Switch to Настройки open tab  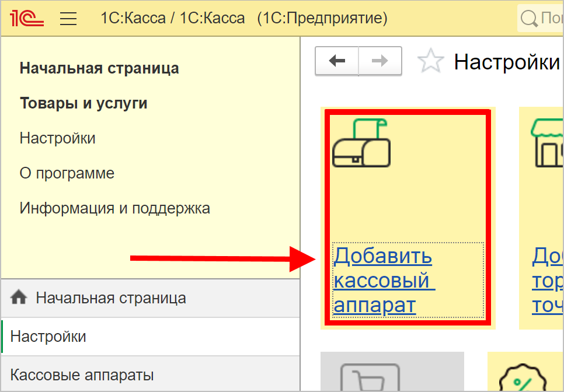[x=151, y=337]
